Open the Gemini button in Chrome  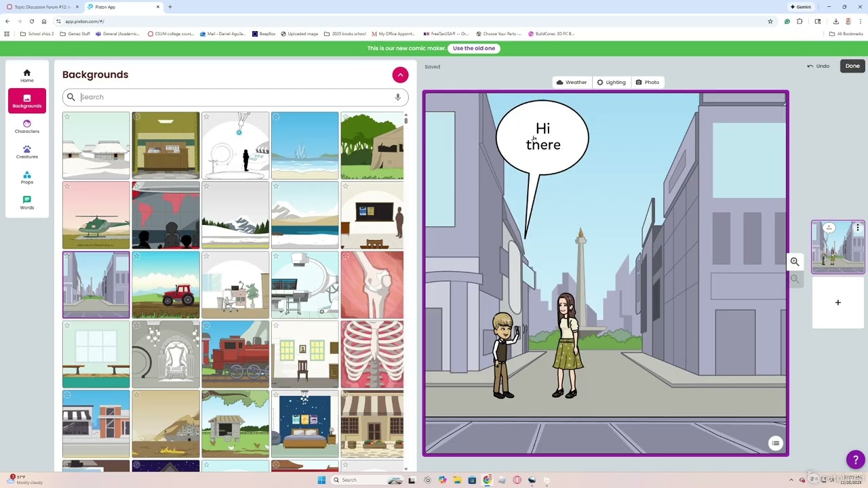(x=801, y=7)
